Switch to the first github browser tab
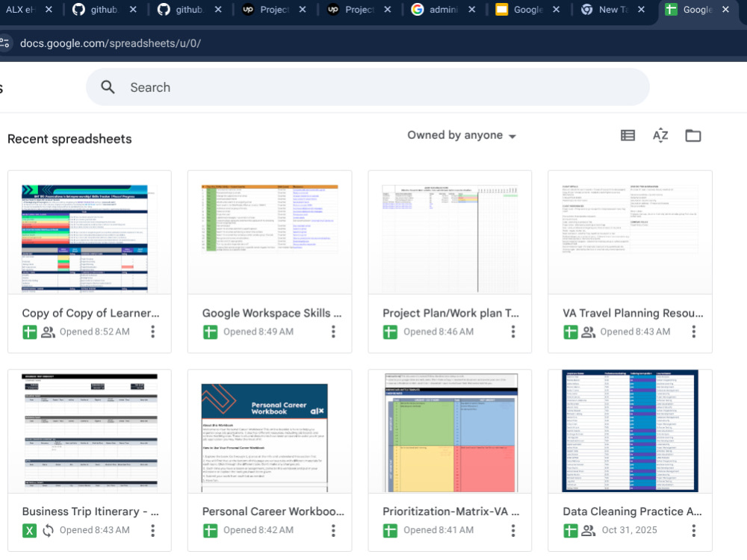Image resolution: width=747 pixels, height=560 pixels. click(x=104, y=10)
